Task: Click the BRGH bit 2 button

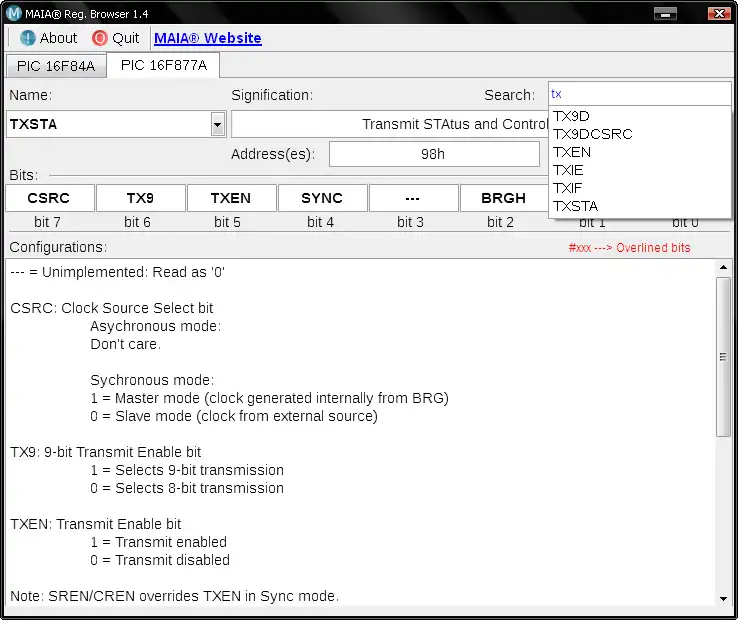Action: tap(504, 198)
